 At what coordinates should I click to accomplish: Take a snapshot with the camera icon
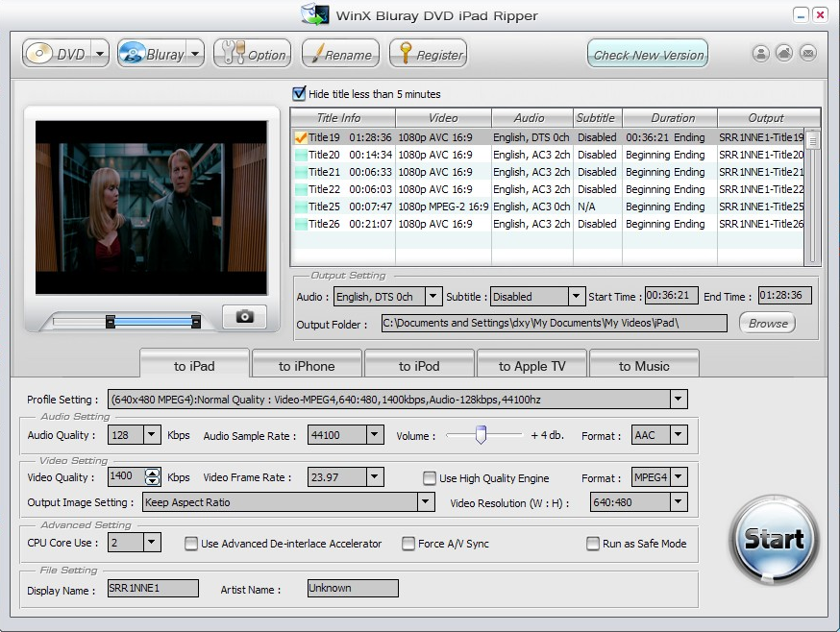(x=244, y=316)
